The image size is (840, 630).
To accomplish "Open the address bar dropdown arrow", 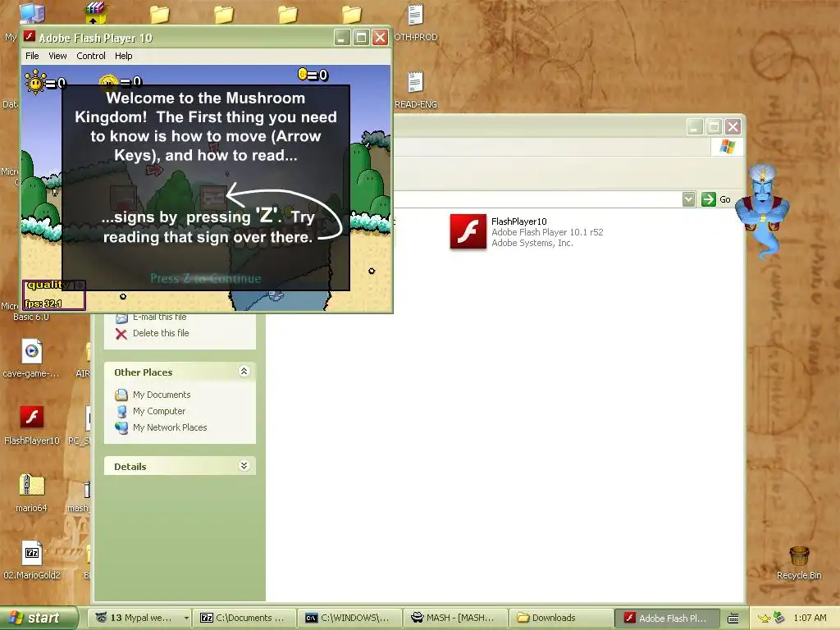I will pyautogui.click(x=688, y=199).
